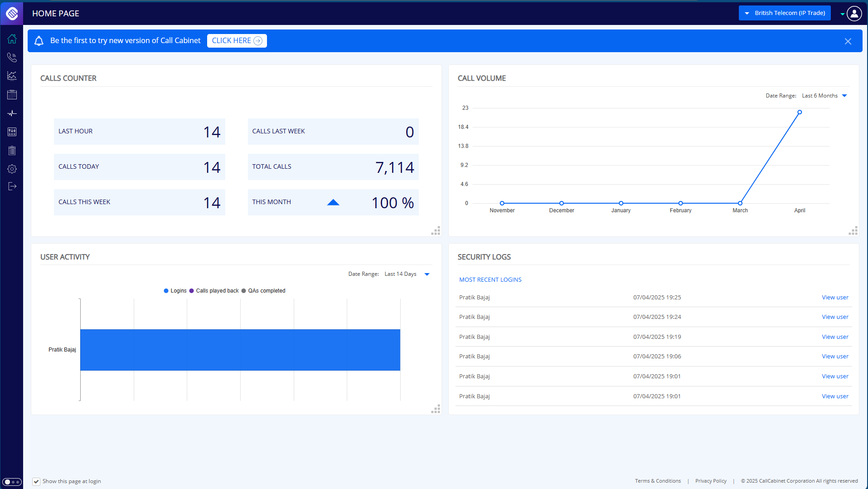The height and width of the screenshot is (489, 868).
Task: Click View user for the 19:19 login
Action: pos(835,337)
